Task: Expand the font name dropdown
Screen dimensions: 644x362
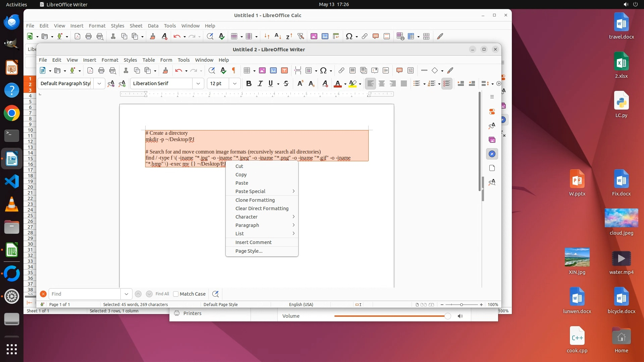Action: point(198,83)
